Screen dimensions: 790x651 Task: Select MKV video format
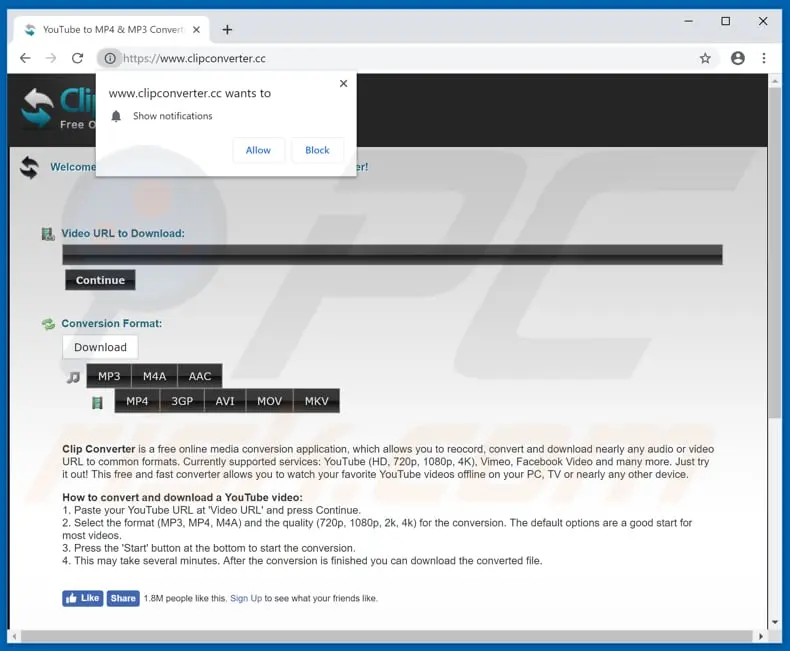(316, 401)
